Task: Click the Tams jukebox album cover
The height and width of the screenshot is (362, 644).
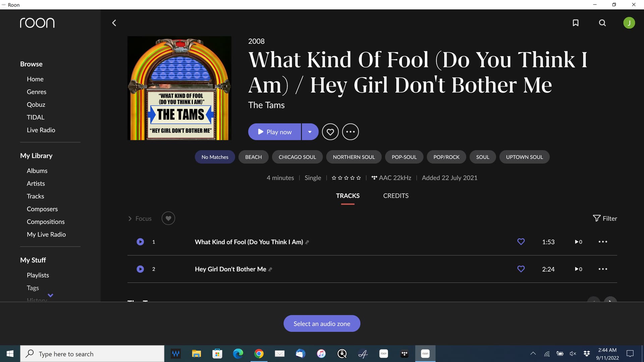Action: click(x=179, y=88)
